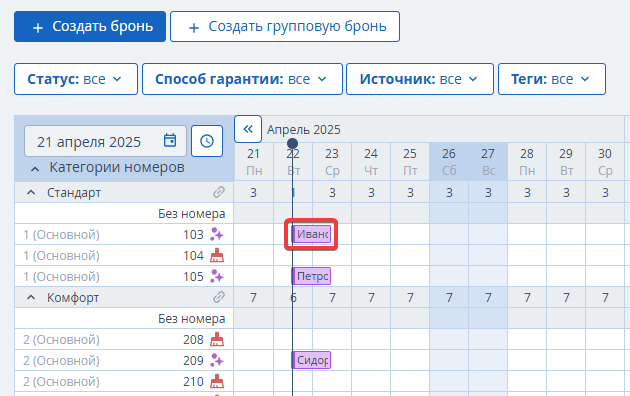Click cleaning broom icon for room 104
The image size is (630, 396).
[217, 255]
